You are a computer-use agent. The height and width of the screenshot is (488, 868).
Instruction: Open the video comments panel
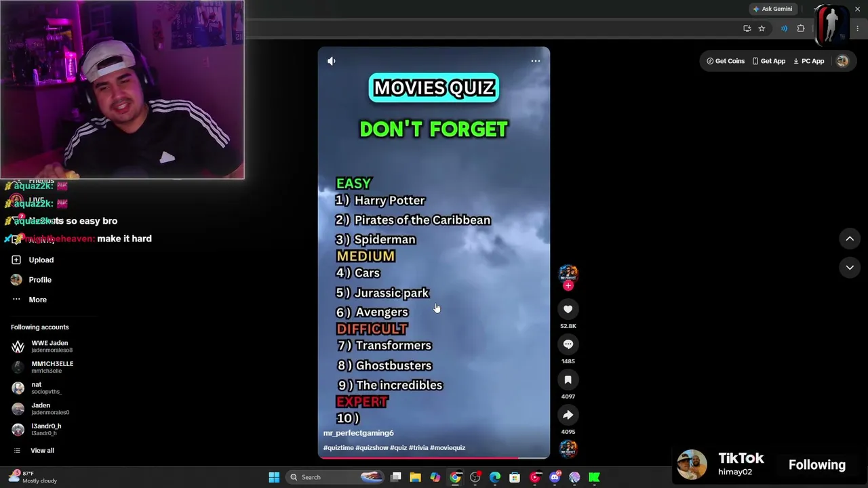tap(568, 344)
